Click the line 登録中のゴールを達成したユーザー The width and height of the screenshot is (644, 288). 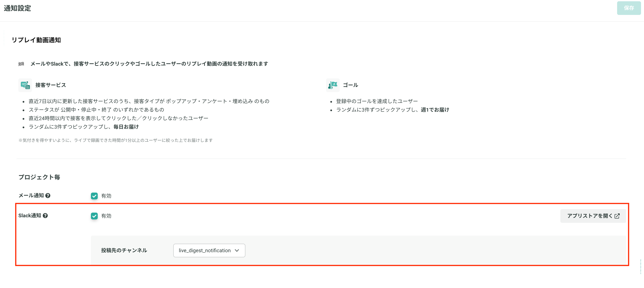377,101
